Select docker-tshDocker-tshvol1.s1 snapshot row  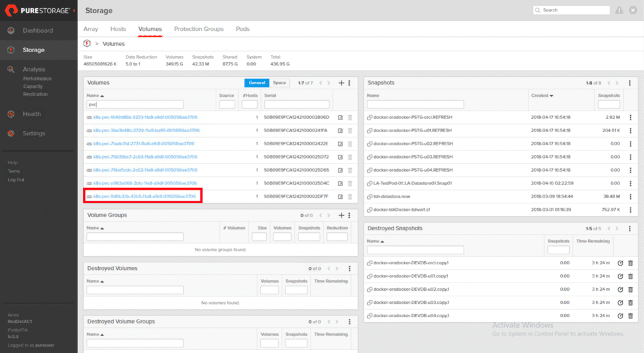click(x=501, y=210)
